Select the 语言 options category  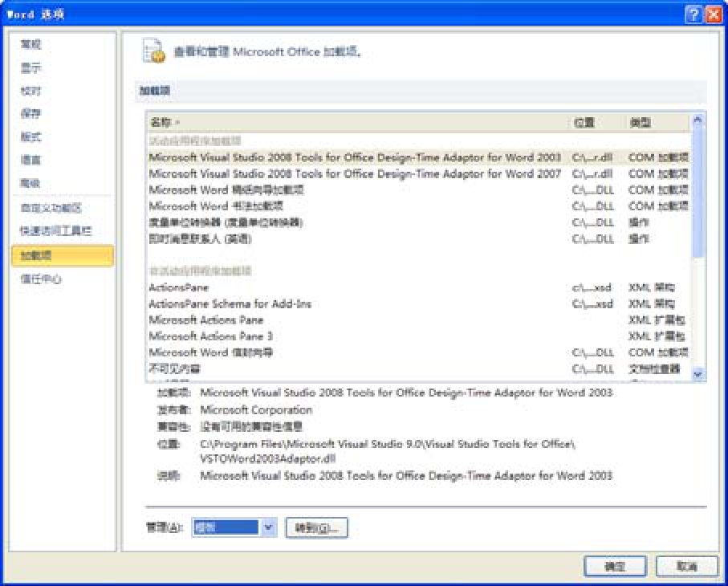coord(31,160)
